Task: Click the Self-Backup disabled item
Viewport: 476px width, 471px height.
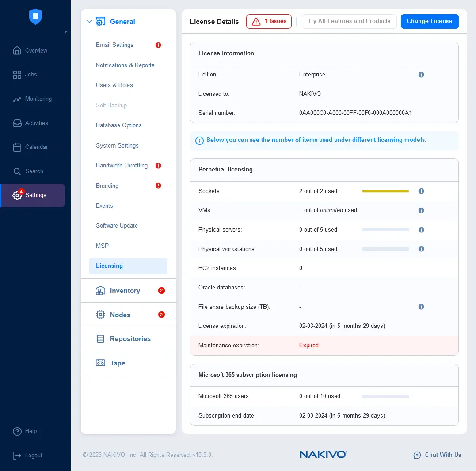Action: 111,105
